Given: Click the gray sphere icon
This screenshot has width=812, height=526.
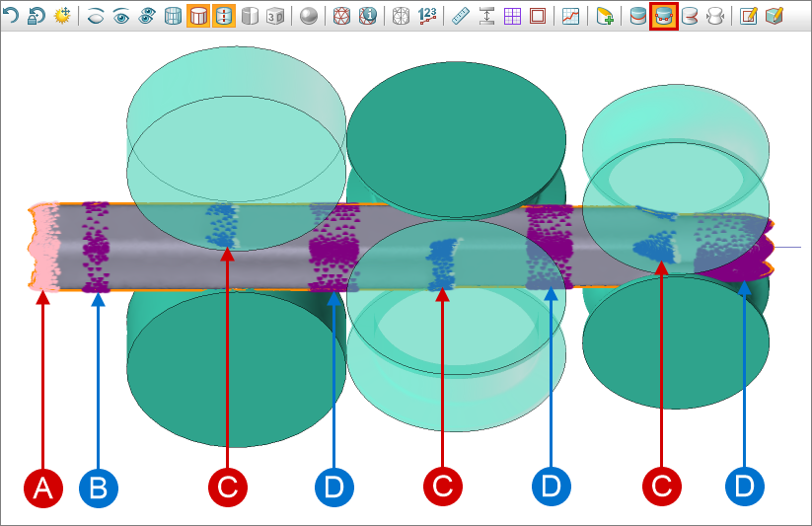Looking at the screenshot, I should pyautogui.click(x=309, y=16).
